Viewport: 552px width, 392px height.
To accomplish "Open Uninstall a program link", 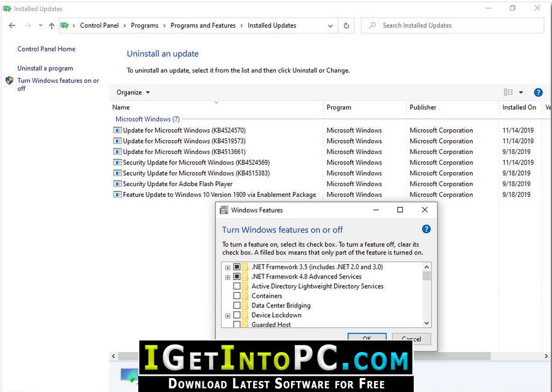I will 45,68.
